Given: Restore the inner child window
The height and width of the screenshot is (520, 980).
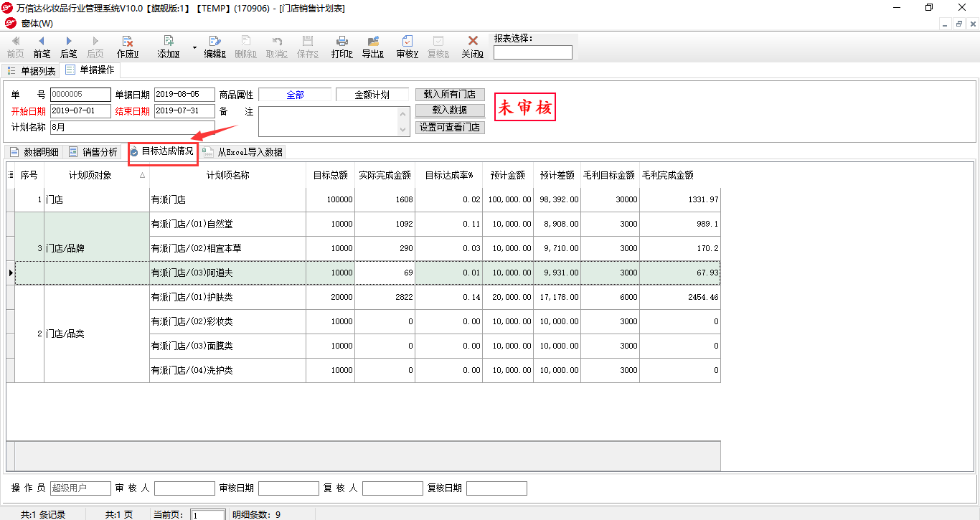Looking at the screenshot, I should pos(959,24).
